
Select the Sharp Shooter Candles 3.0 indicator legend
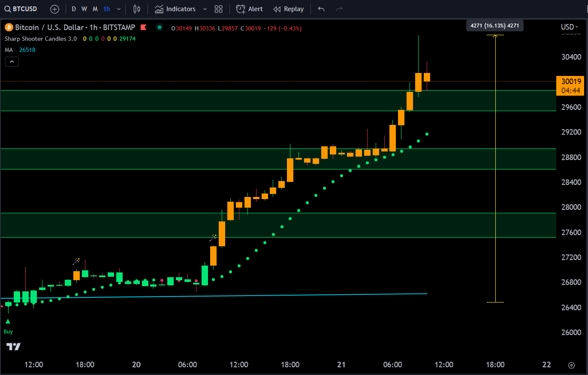[41, 39]
